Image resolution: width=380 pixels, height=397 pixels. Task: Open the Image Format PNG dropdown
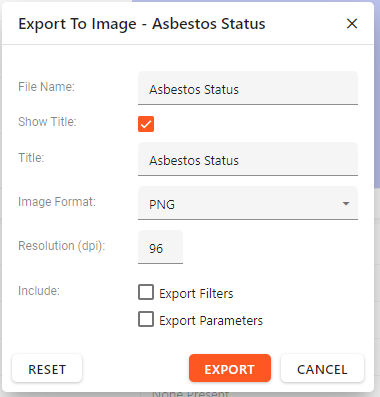click(248, 203)
